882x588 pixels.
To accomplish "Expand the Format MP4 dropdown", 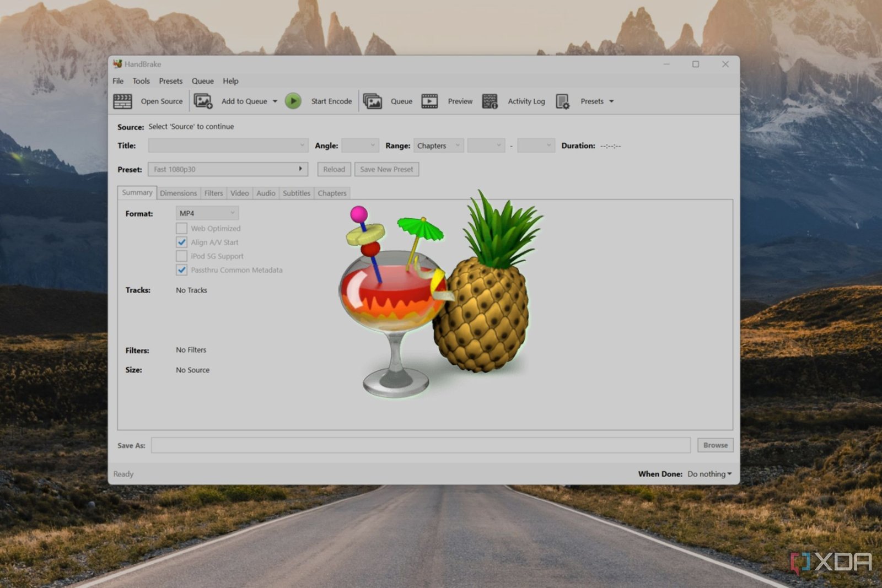I will coord(207,213).
